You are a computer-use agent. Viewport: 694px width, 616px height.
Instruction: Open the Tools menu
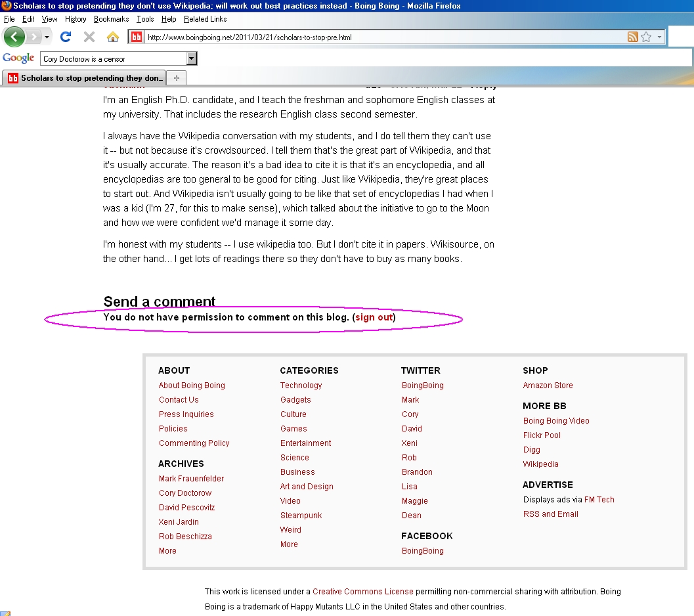[x=144, y=19]
